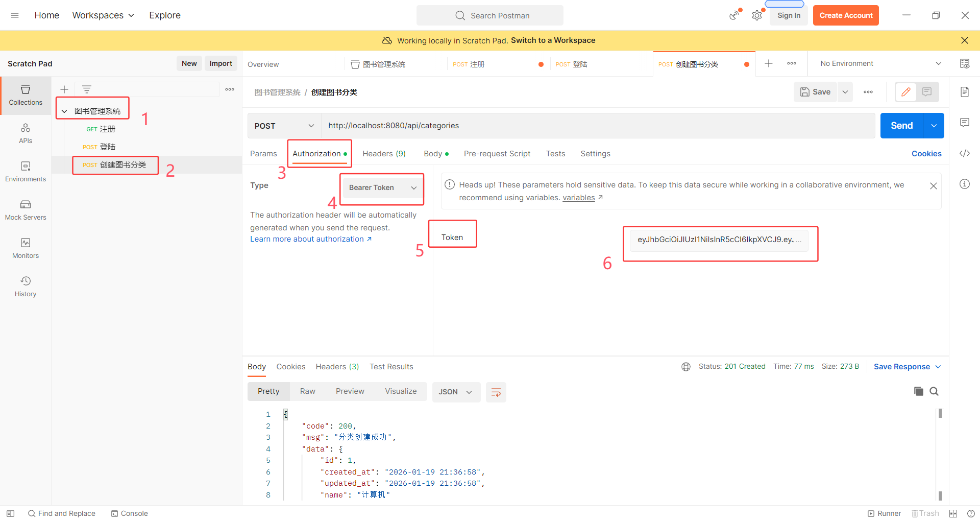Click the request URL field
The height and width of the screenshot is (521, 980).
point(598,126)
